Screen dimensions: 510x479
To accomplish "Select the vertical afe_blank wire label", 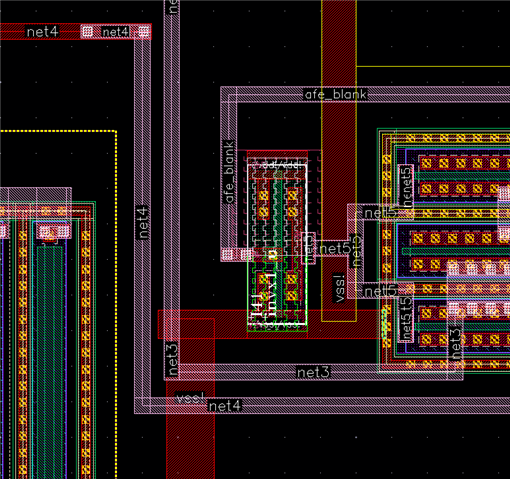I will coord(229,172).
